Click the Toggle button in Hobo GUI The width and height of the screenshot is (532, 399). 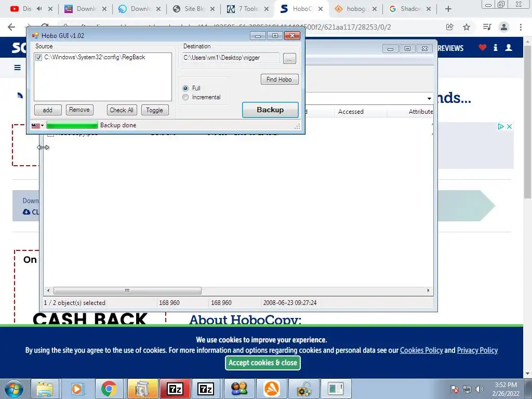point(155,110)
